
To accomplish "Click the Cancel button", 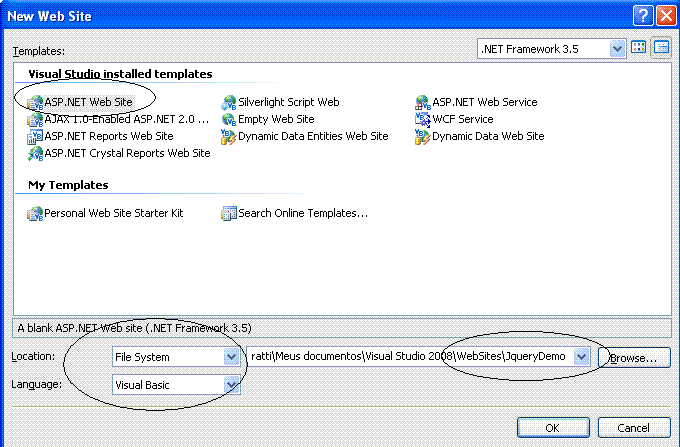I will pyautogui.click(x=634, y=428).
